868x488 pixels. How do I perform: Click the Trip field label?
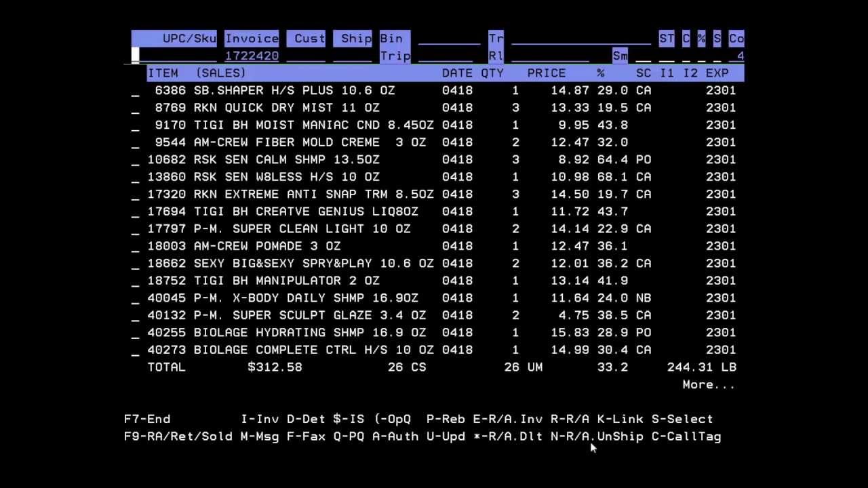(x=395, y=56)
